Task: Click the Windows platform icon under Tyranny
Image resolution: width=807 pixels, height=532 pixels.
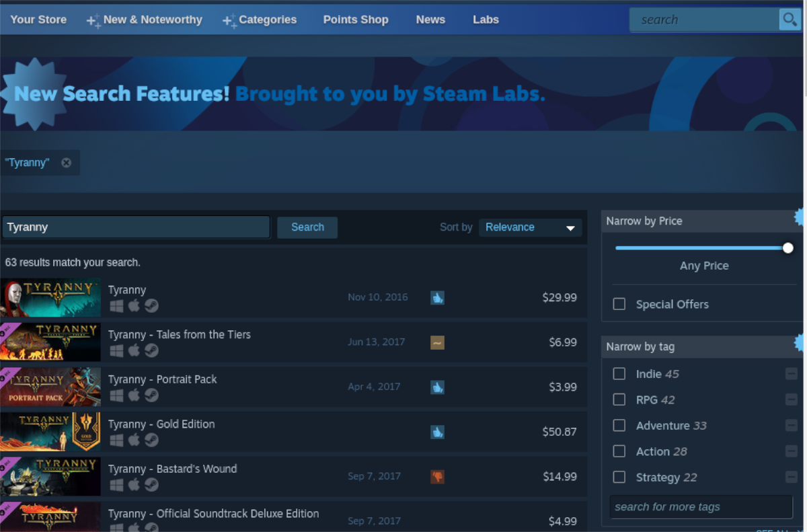Action: pyautogui.click(x=116, y=306)
